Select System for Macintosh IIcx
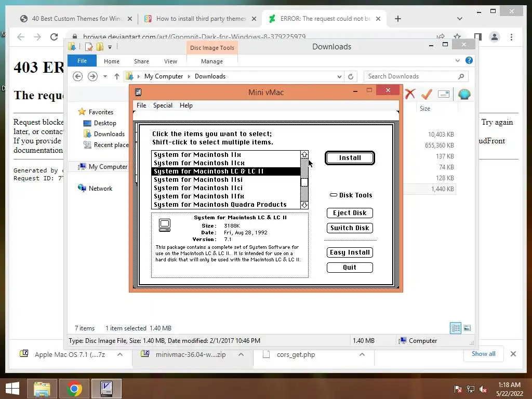 (225, 163)
